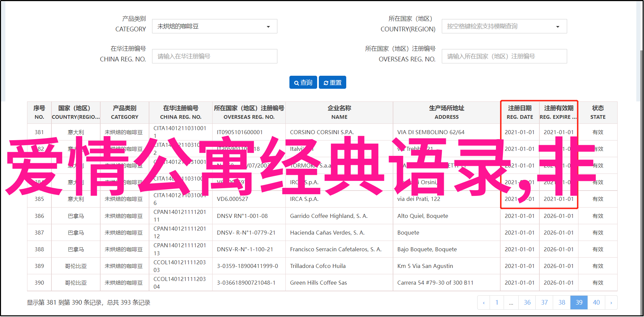644x317 pixels.
Task: Go to next page arrow
Action: 611,303
